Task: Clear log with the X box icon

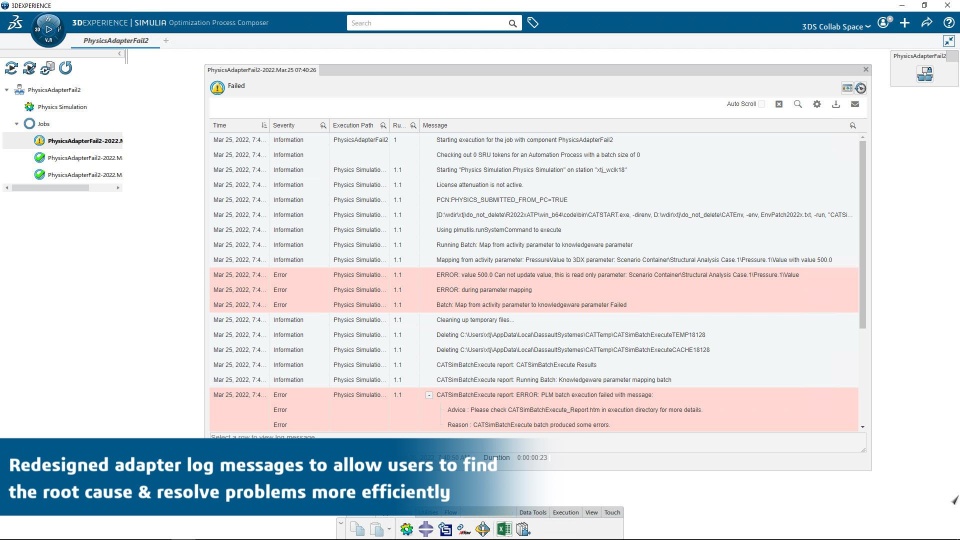Action: [779, 104]
